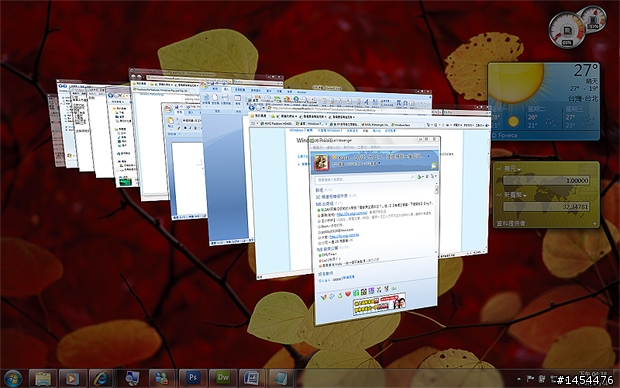
Task: Click the Messenger advertisement banner
Action: [379, 303]
